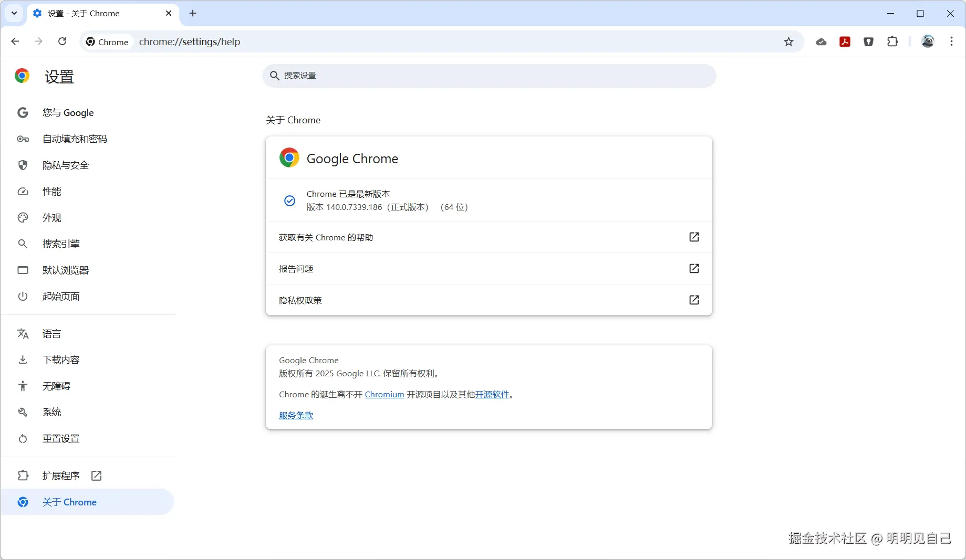This screenshot has height=560, width=966.
Task: Open 获取有关 Chrome 的帮助 link row
Action: (x=489, y=237)
